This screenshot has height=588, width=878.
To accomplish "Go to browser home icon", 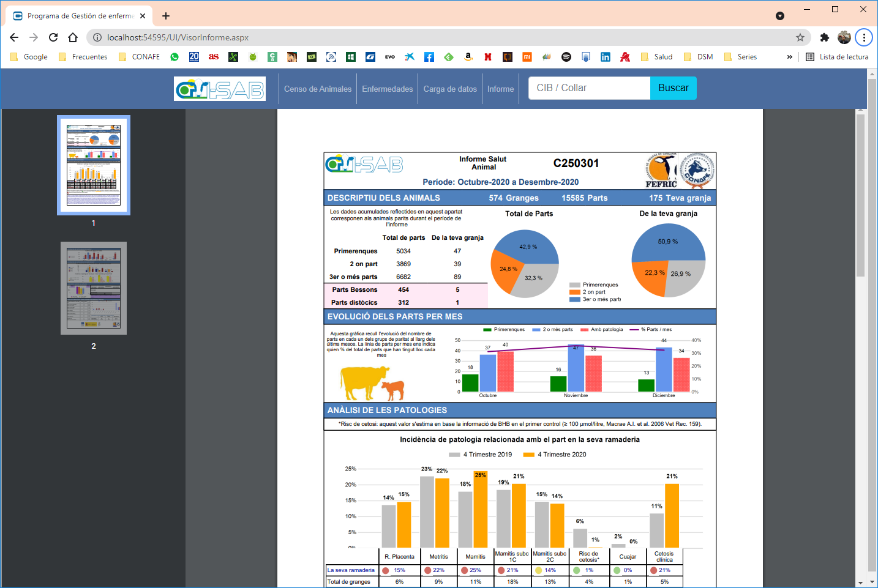I will click(73, 37).
